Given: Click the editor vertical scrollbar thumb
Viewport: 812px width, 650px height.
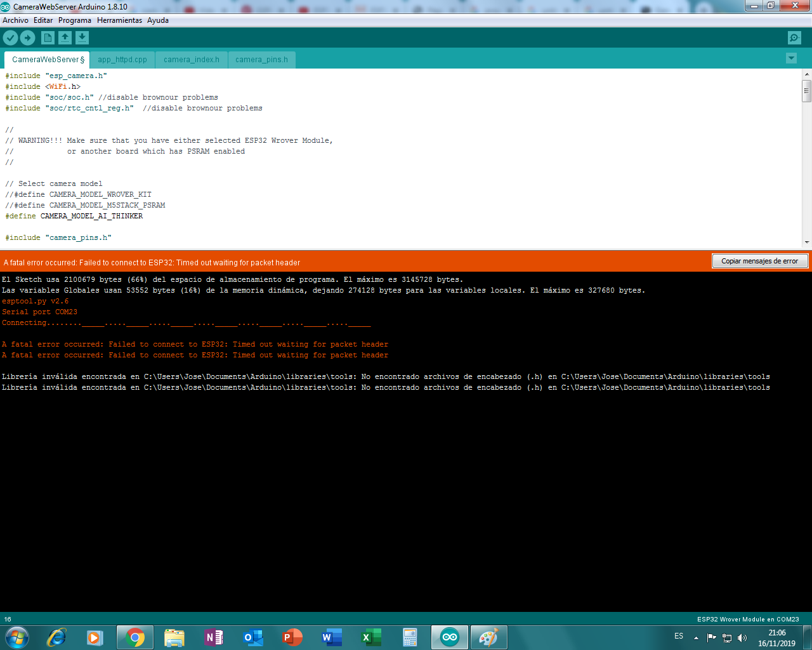Looking at the screenshot, I should tap(807, 91).
